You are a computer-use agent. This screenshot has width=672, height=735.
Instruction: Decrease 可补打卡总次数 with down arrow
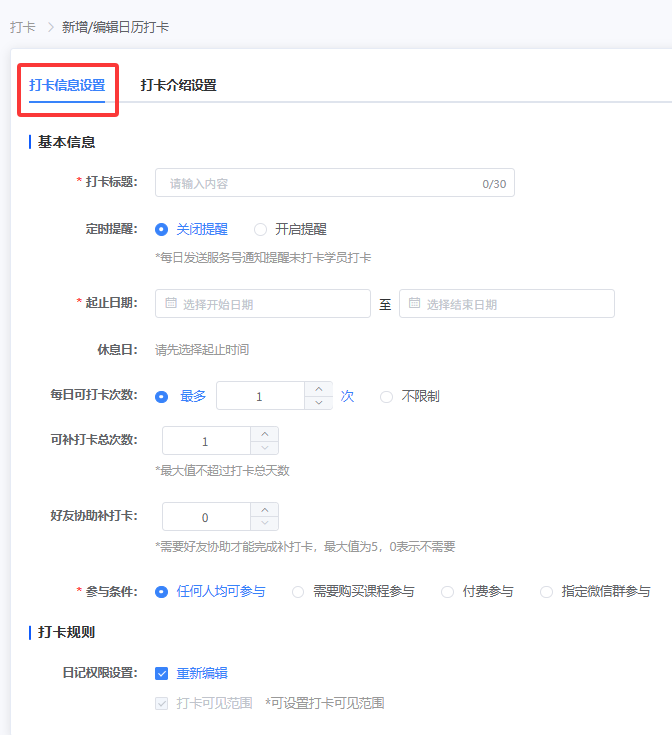click(x=265, y=448)
